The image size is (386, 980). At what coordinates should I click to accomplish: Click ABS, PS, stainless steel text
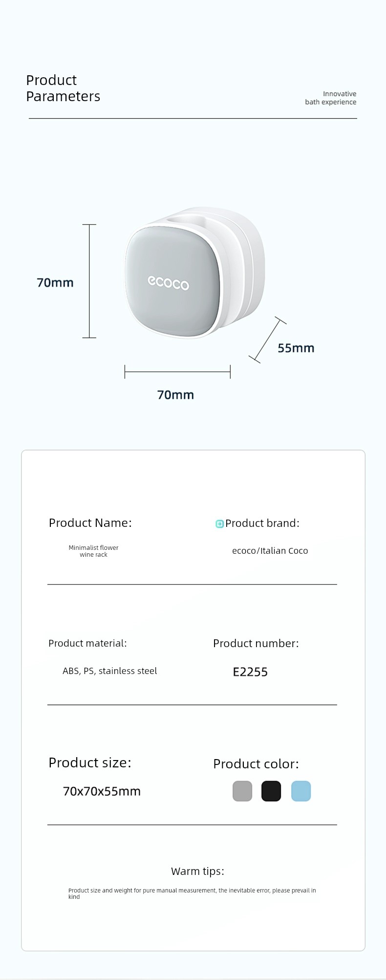coord(110,671)
